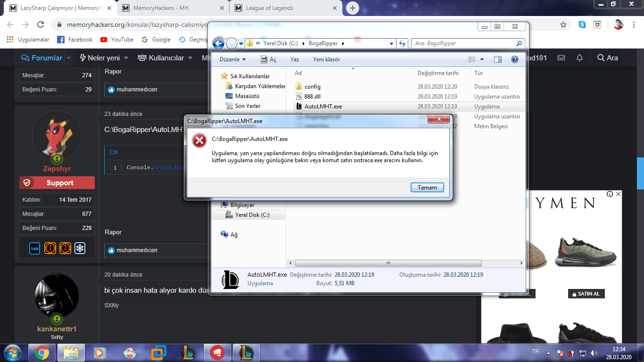
Task: Select Yerel Disk (C:) in navigation pane
Action: click(x=248, y=215)
